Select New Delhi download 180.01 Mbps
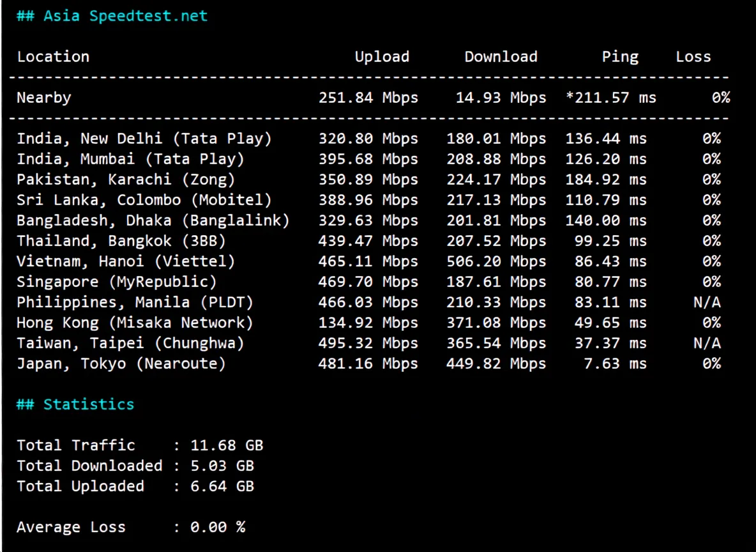 (496, 139)
